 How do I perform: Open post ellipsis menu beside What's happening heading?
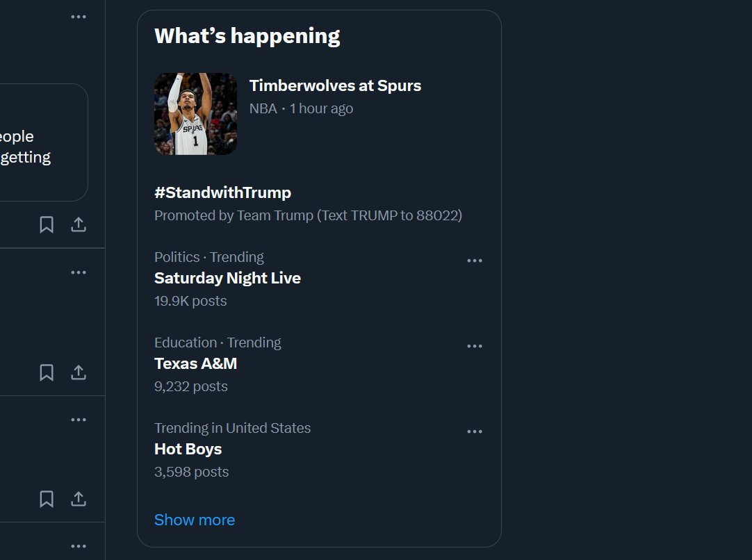79,17
